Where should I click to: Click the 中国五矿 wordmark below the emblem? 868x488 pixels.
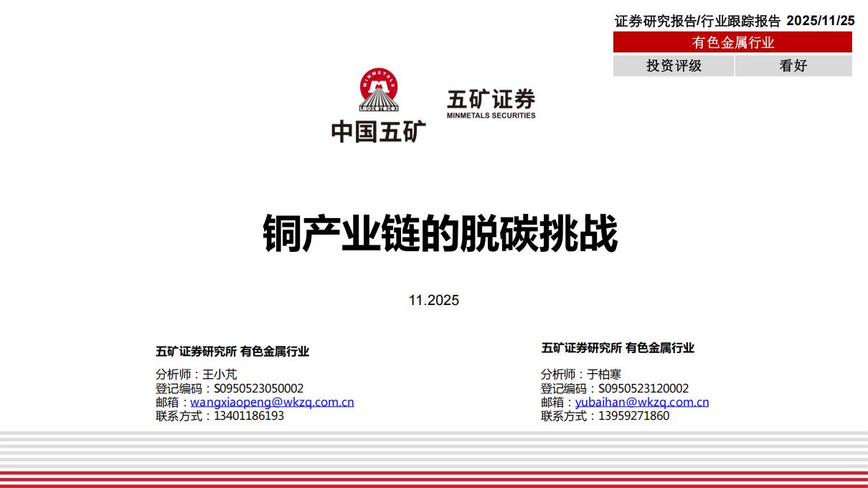(378, 131)
